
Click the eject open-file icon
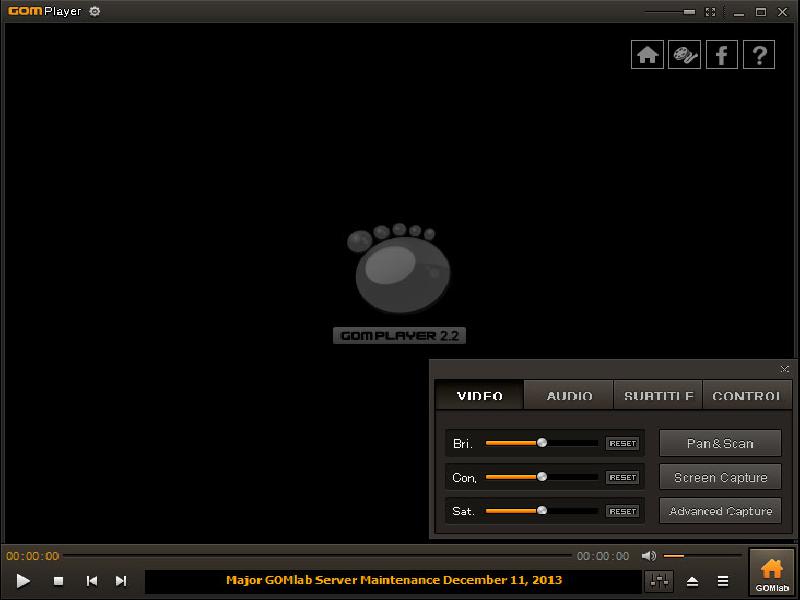692,581
